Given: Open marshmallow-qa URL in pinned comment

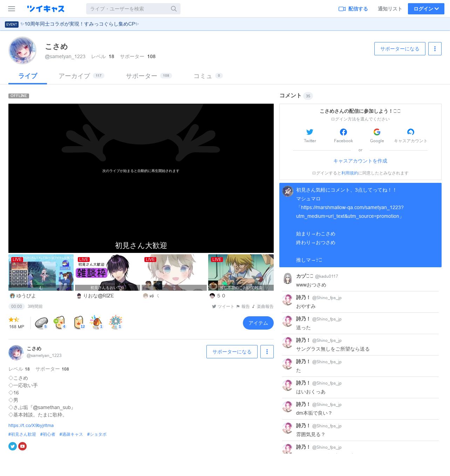Looking at the screenshot, I should pos(350,212).
